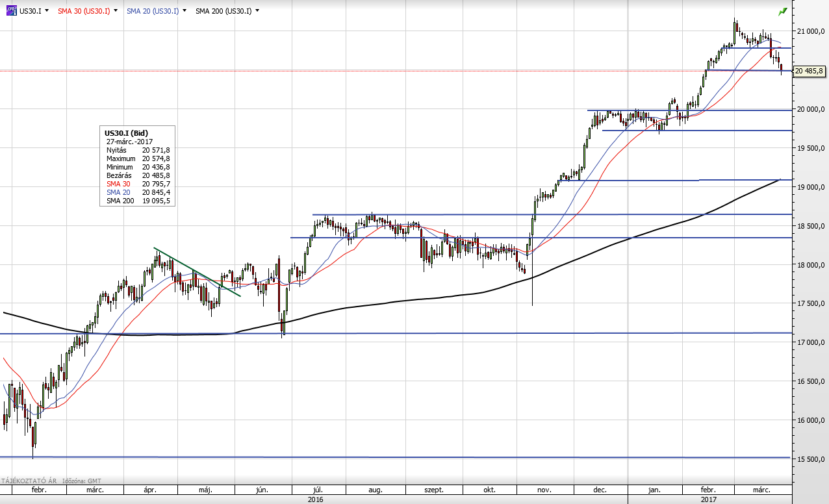Click the 16 000,0 price axis label

(x=811, y=420)
